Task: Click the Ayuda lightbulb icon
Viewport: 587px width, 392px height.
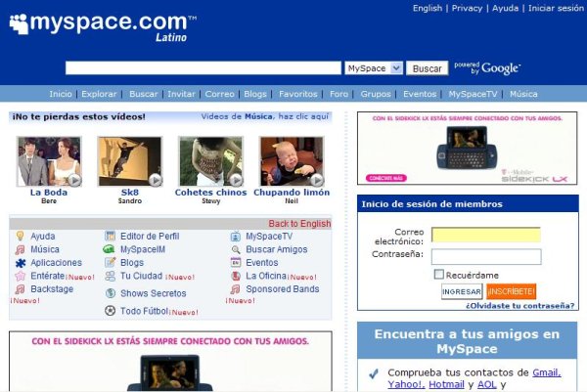Action: coord(20,236)
